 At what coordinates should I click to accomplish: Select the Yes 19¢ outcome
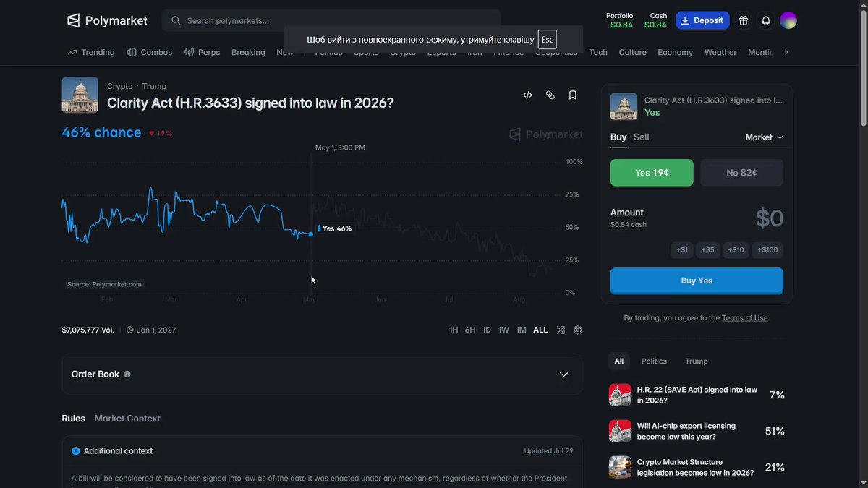tap(652, 173)
